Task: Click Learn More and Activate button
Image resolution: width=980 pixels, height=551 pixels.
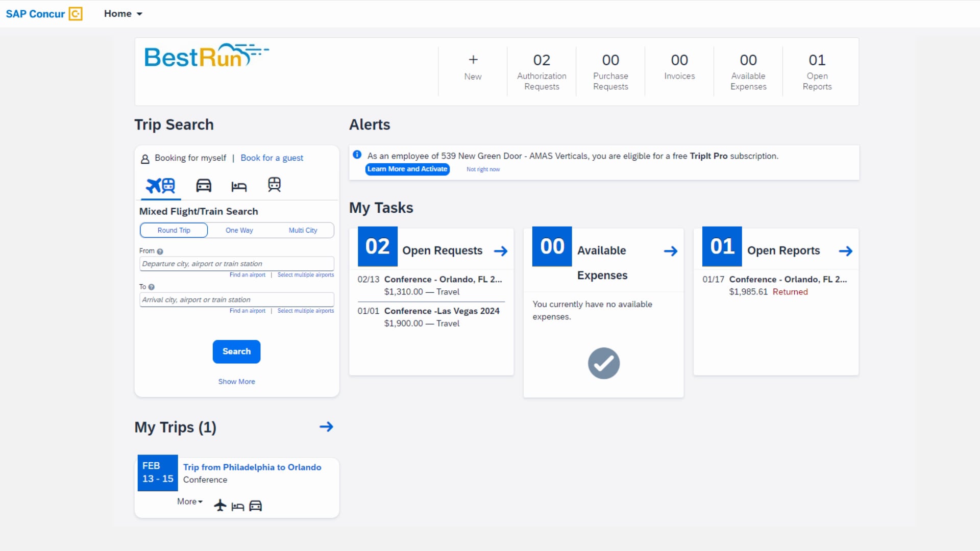Action: tap(407, 169)
